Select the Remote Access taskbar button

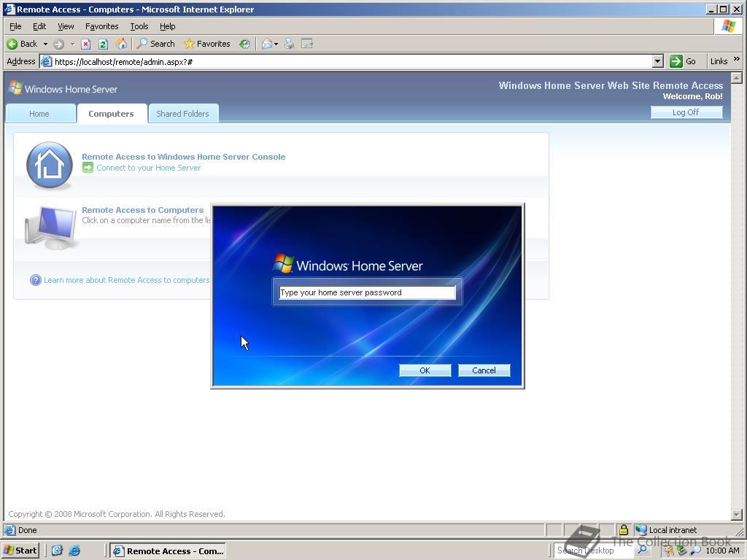click(x=168, y=551)
